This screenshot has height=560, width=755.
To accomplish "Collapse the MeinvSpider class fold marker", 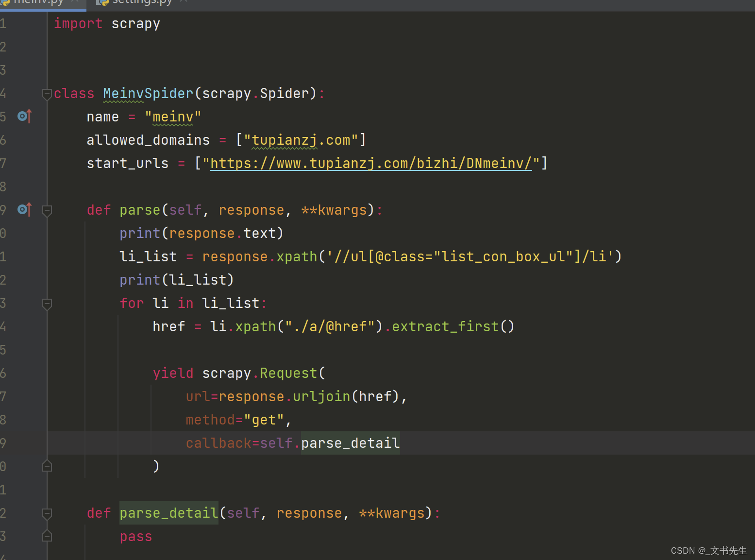I will [47, 94].
